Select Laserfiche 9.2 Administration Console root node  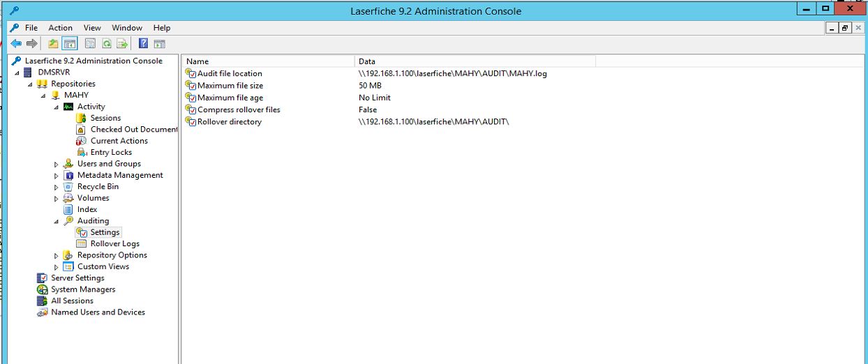point(93,61)
